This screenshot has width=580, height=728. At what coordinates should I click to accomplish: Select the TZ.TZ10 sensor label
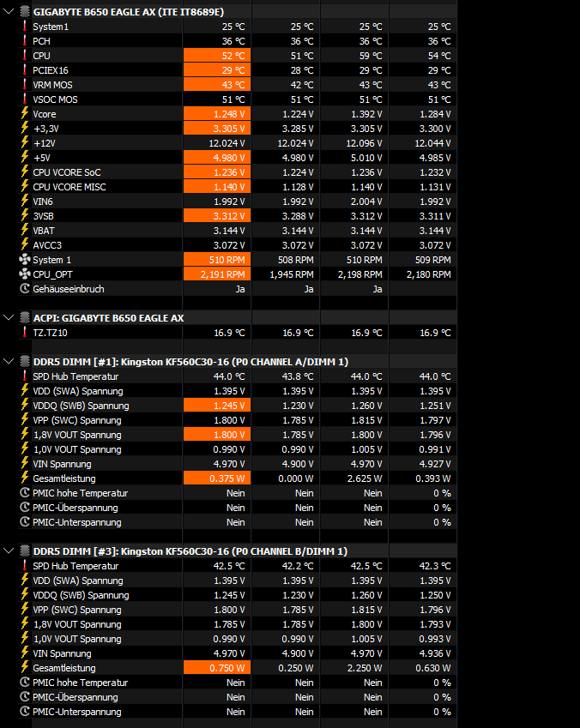click(x=50, y=333)
